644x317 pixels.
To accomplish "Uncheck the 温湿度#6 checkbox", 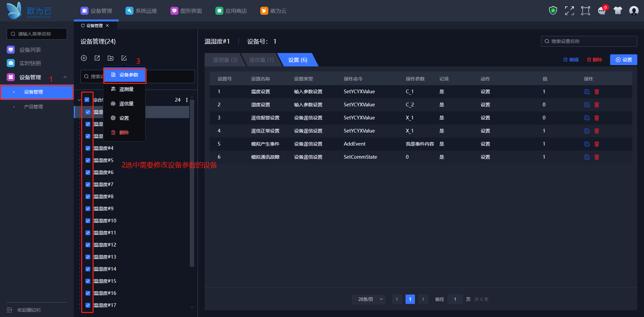I will point(88,172).
